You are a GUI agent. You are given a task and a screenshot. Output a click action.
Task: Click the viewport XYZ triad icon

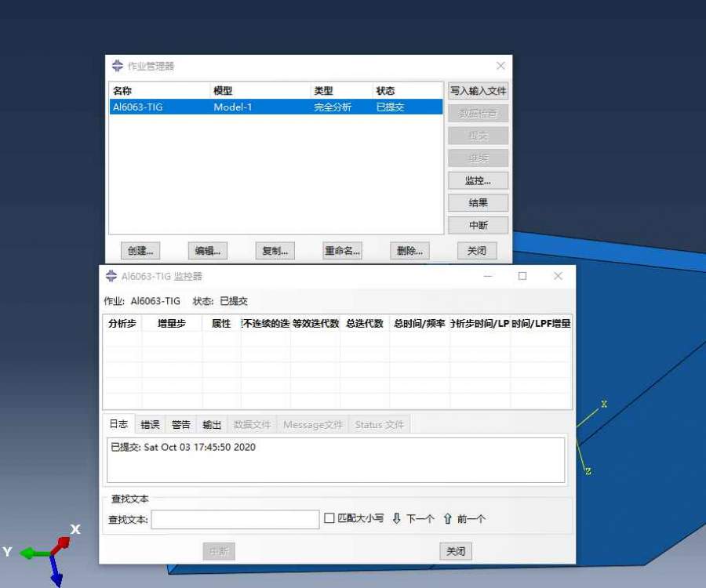tap(44, 555)
